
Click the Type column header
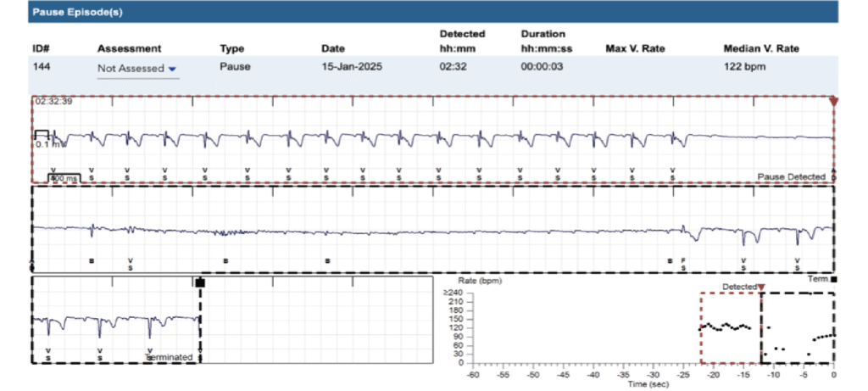tap(231, 48)
